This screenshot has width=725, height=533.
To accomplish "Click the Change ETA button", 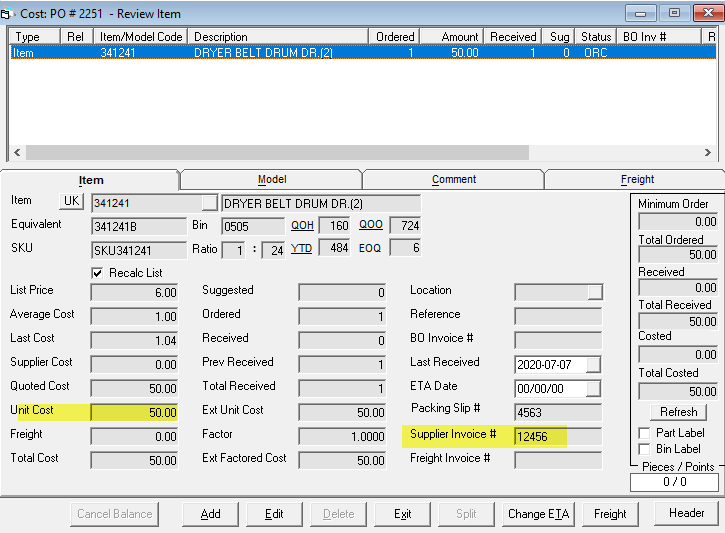I will click(538, 514).
